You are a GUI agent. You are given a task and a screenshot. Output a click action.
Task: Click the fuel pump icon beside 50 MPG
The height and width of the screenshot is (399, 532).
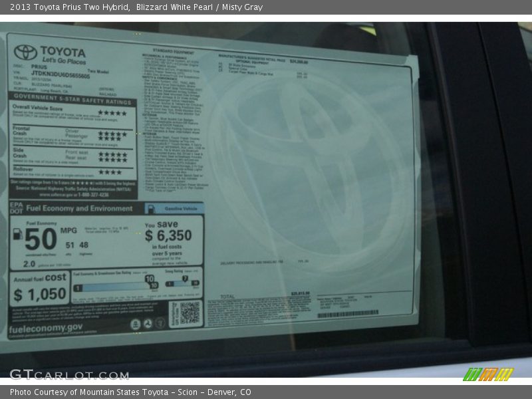(17, 233)
